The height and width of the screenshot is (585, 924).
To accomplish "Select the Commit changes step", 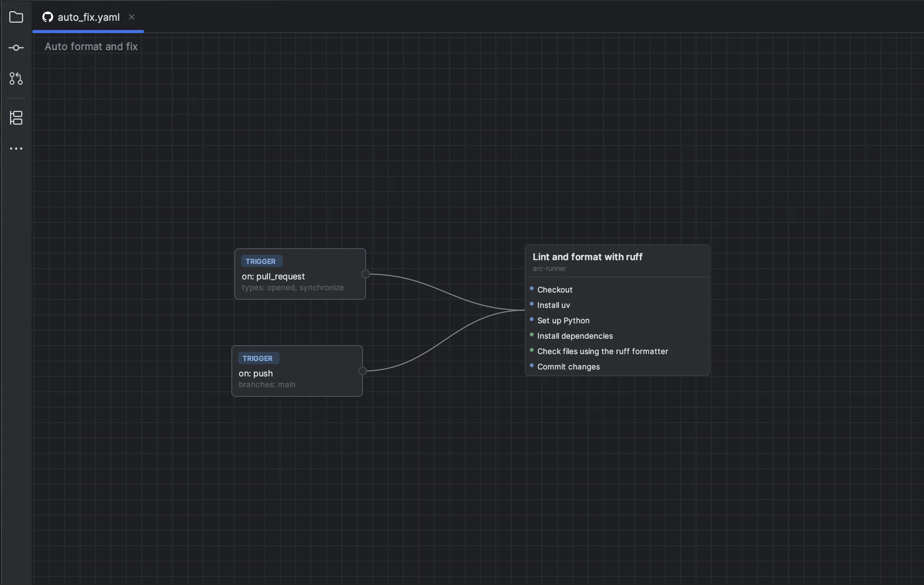I will click(618, 366).
